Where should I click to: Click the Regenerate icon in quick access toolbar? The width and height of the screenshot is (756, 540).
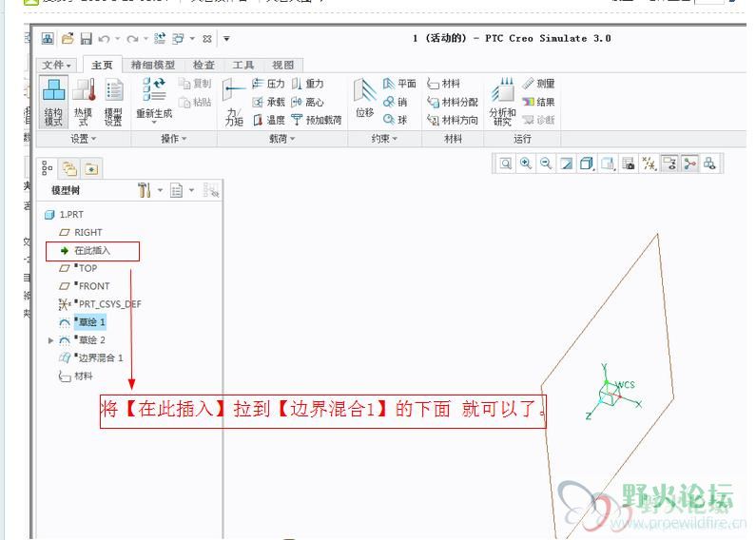(160, 38)
